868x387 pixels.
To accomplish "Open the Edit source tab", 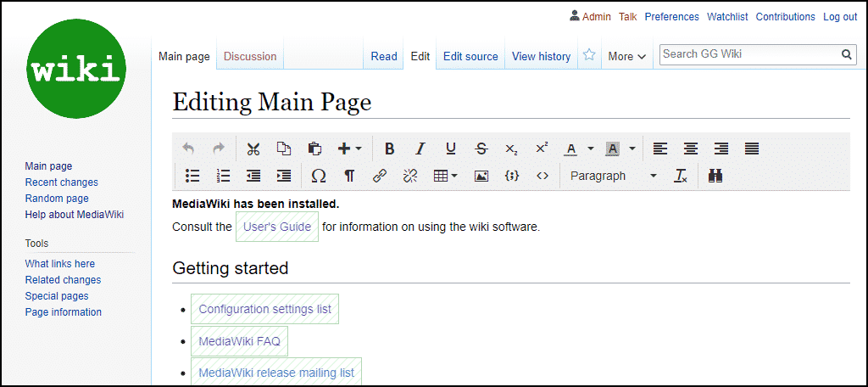I will [x=470, y=56].
